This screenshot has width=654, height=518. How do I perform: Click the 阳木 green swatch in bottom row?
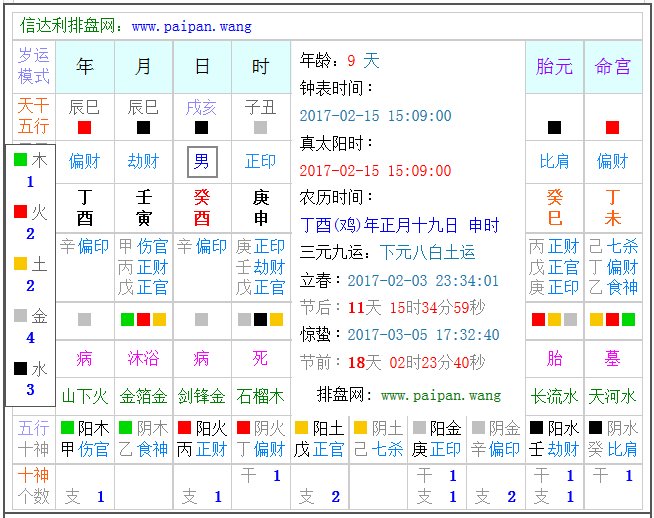[x=67, y=427]
